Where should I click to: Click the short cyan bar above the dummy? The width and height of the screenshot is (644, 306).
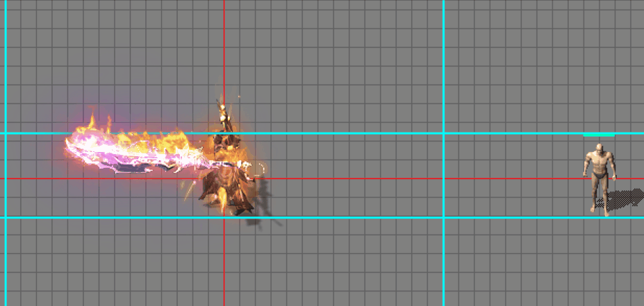[599, 135]
